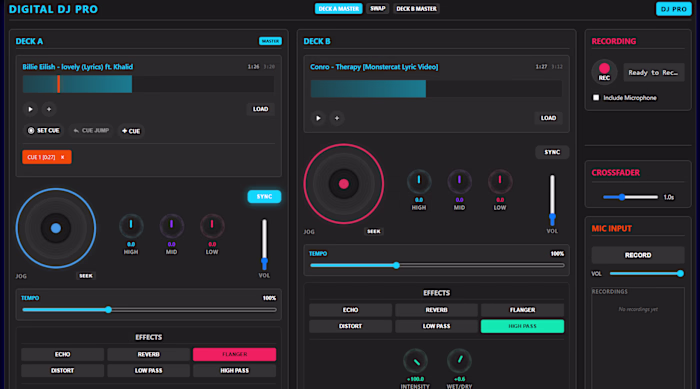Enable the Include Microphone checkbox
Screen dimensions: 700x389
click(596, 97)
